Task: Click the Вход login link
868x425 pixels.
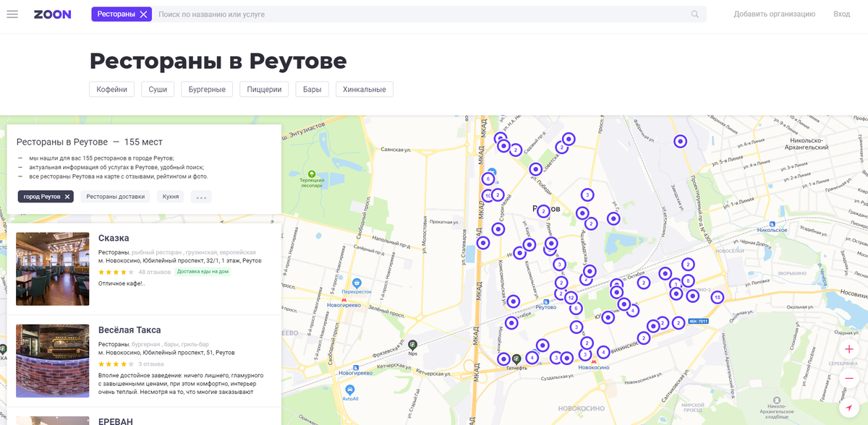Action: pyautogui.click(x=841, y=14)
